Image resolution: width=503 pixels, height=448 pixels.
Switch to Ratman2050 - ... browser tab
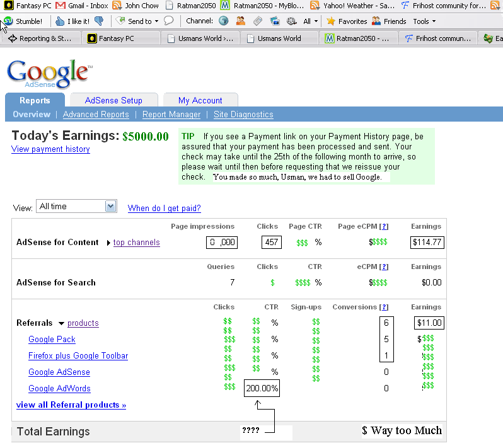[358, 38]
